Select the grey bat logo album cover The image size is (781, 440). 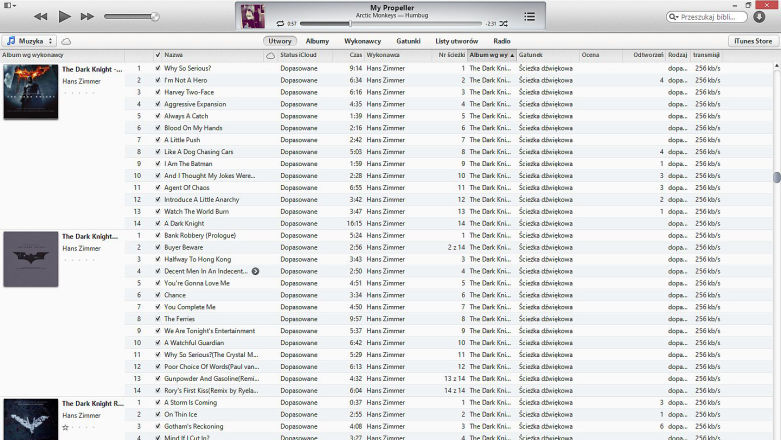(x=31, y=259)
